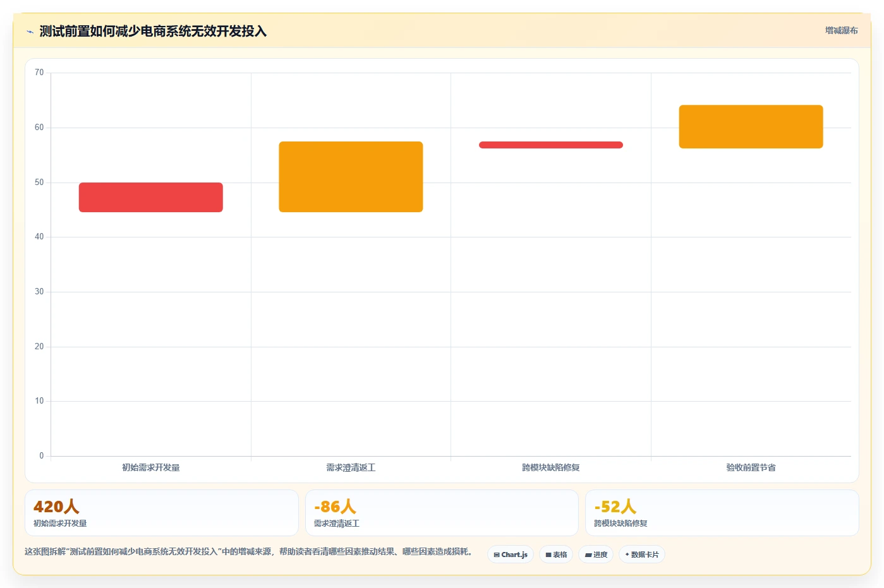Click the 数据卡片 tag chip
This screenshot has height=588, width=884.
(x=642, y=555)
